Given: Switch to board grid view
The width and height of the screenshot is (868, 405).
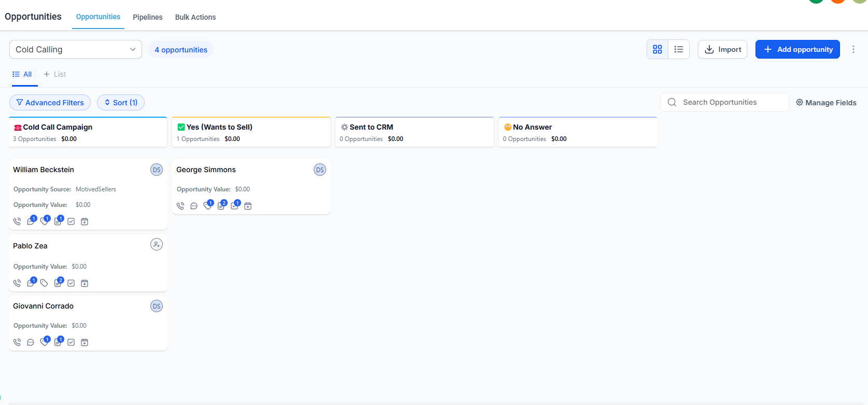Looking at the screenshot, I should (x=657, y=49).
